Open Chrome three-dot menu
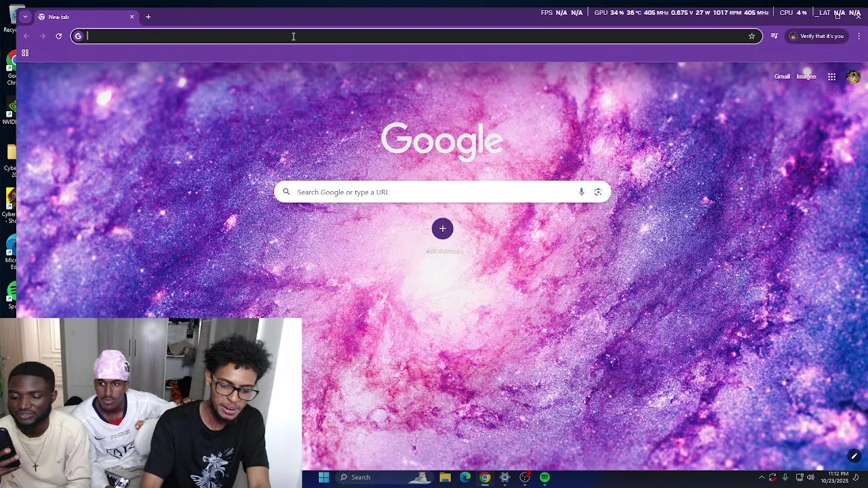Screen dimensions: 868x488 point(859,37)
